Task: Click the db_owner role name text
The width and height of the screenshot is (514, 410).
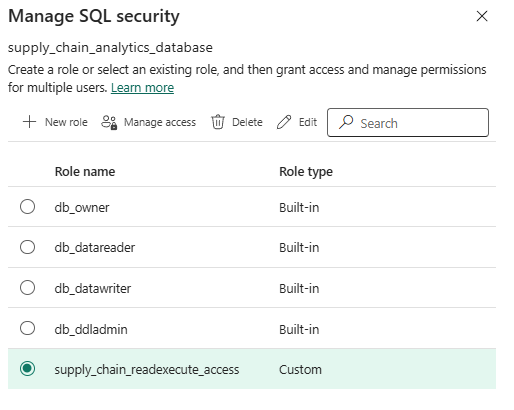Action: (x=82, y=208)
